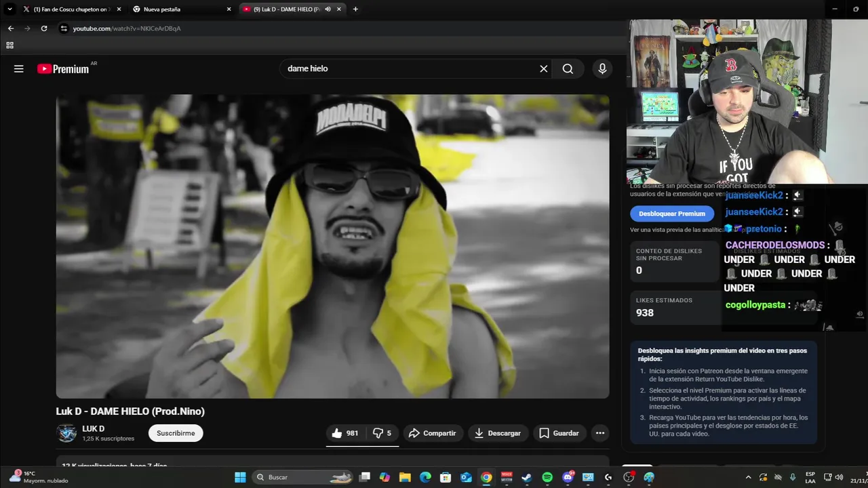Screen dimensions: 868x488
Task: Click '1,25 K suscriptores' text
Action: coord(108,439)
